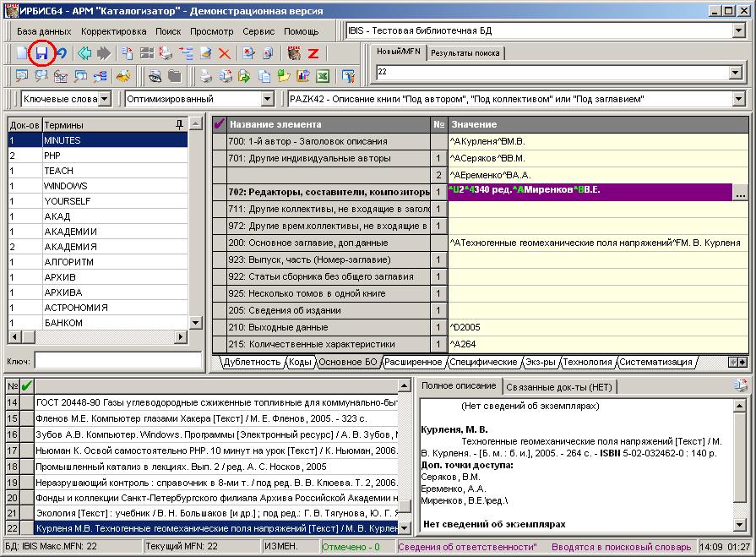756x557 pixels.
Task: Click the Excel export icon
Action: (x=322, y=77)
